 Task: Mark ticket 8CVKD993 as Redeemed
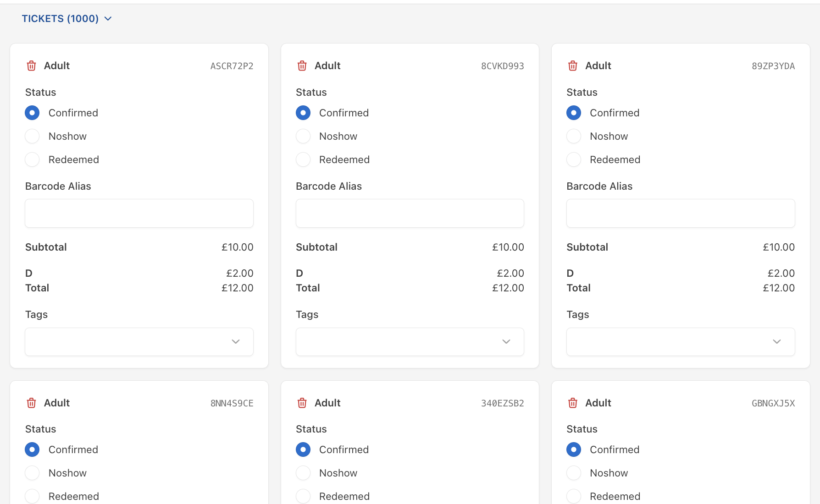pos(303,159)
